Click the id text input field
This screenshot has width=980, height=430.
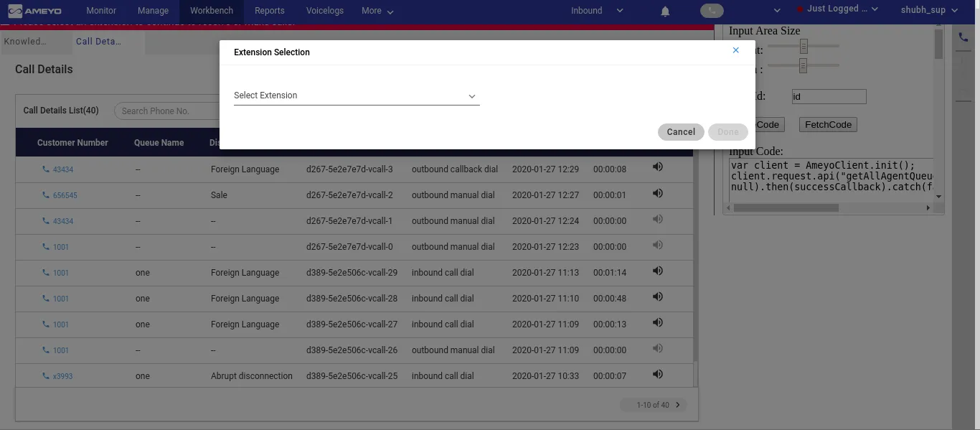[829, 97]
